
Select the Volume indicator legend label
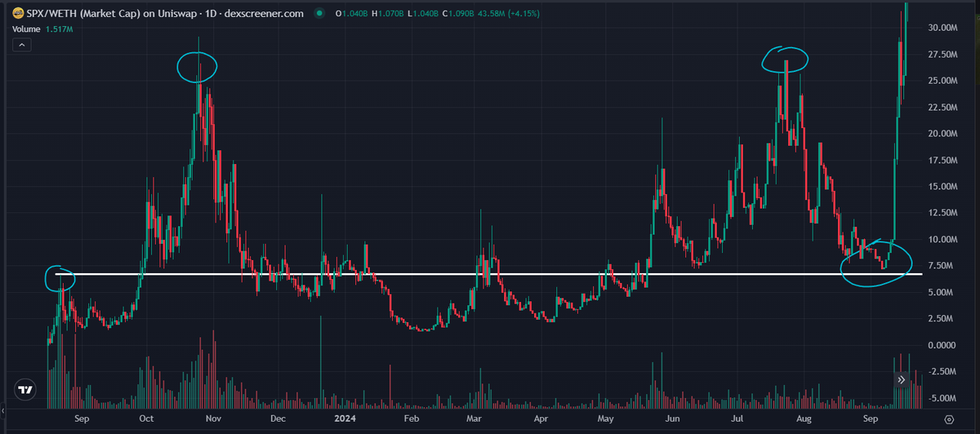point(28,29)
